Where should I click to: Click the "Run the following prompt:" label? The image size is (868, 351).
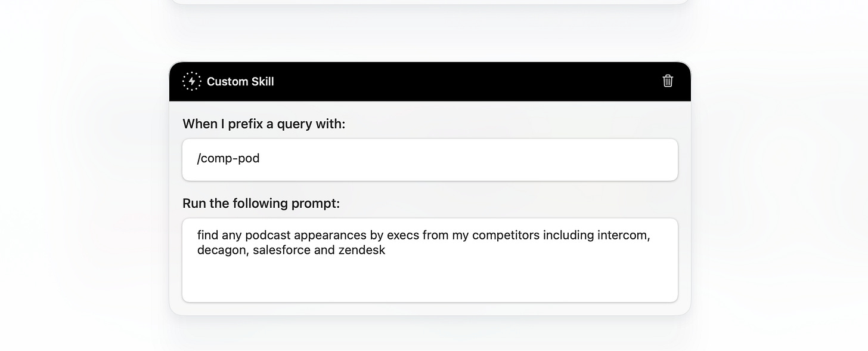coord(261,204)
